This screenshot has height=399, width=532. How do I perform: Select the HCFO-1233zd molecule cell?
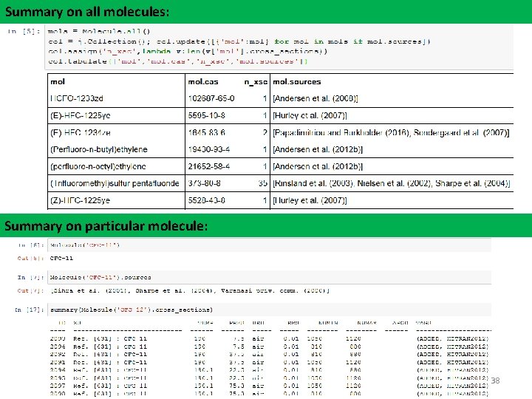click(77, 98)
